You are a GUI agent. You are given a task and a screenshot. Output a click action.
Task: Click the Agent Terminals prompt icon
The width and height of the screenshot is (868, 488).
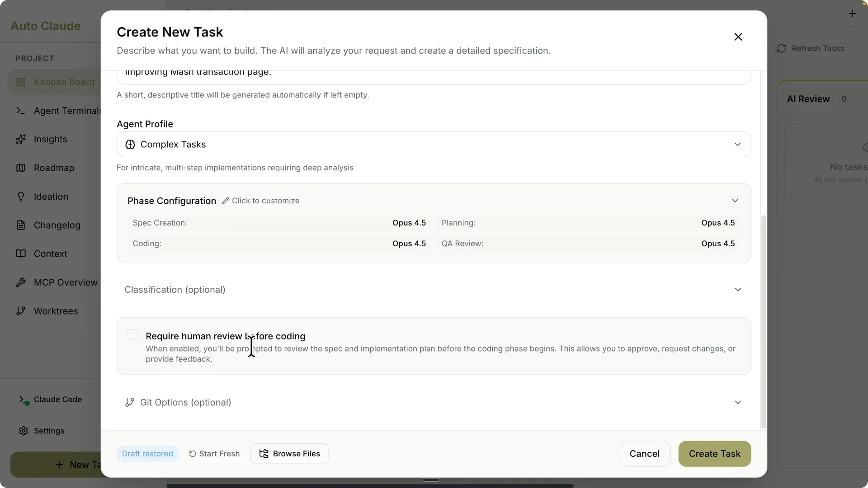coord(21,111)
